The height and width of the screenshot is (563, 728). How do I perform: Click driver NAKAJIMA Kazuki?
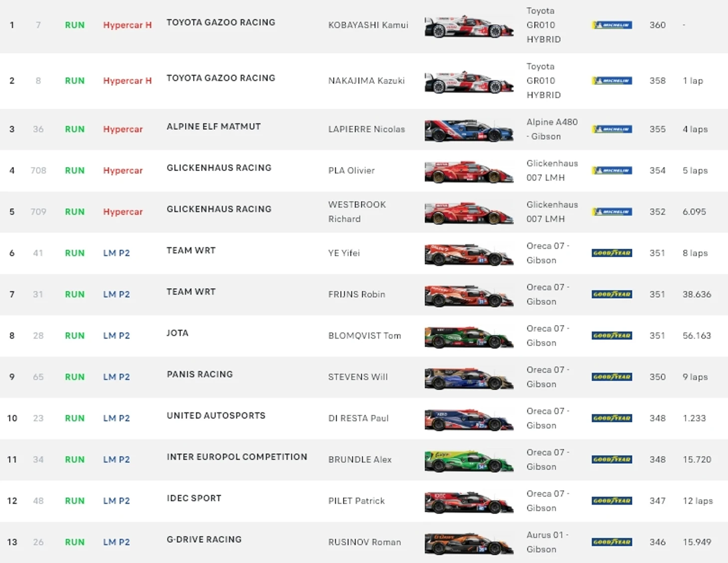pos(366,81)
